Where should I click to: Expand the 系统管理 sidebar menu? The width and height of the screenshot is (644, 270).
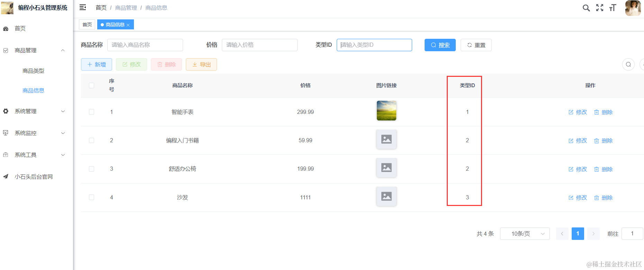point(34,111)
